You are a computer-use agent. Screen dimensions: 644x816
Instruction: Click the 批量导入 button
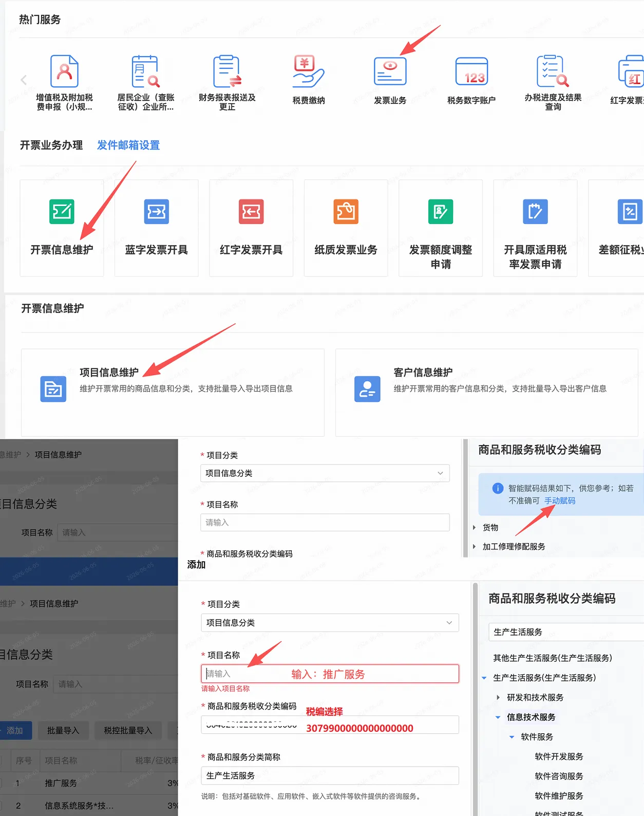click(x=63, y=730)
